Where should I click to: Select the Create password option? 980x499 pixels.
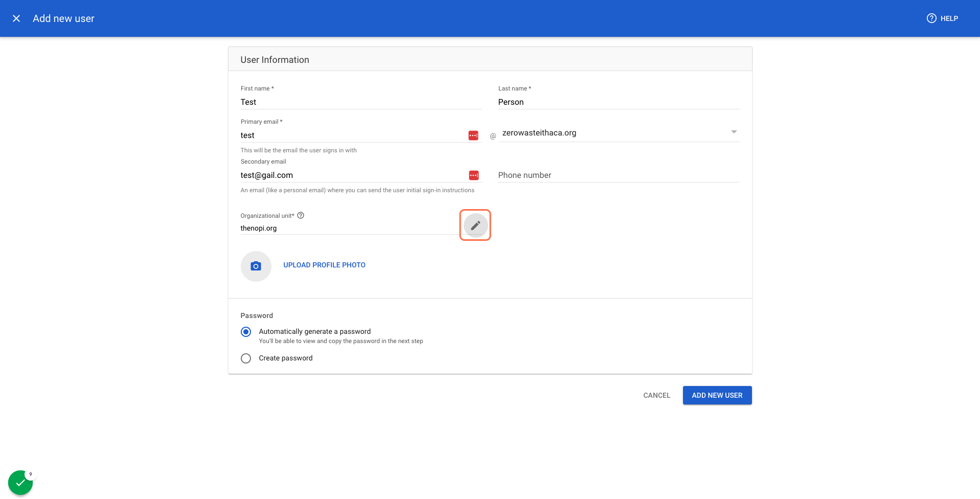tap(246, 358)
